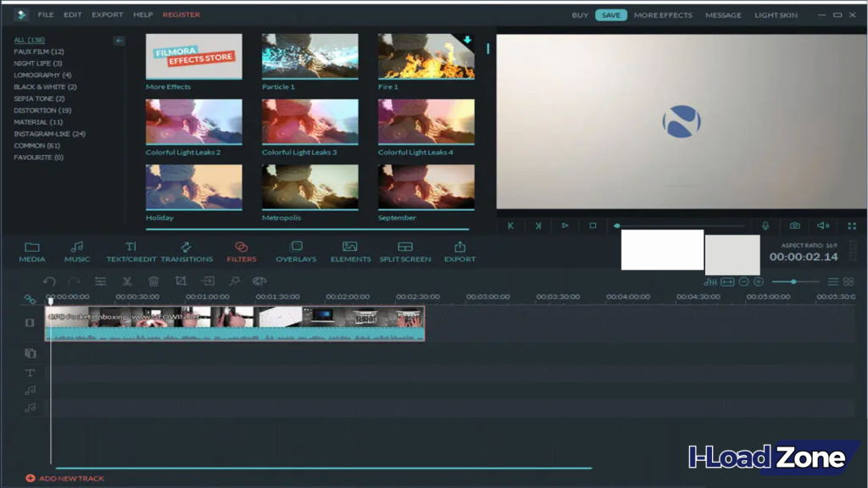
Task: Switch the filters panel to list view
Action: click(833, 281)
